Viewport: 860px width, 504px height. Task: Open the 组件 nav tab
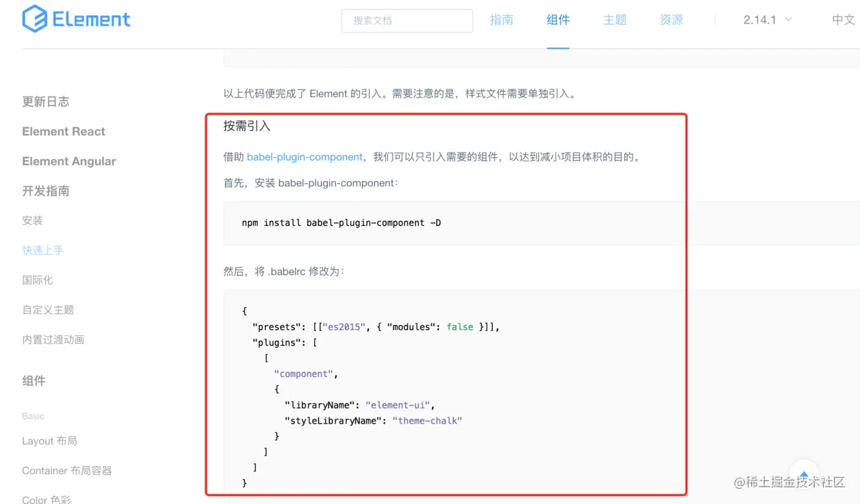click(558, 20)
